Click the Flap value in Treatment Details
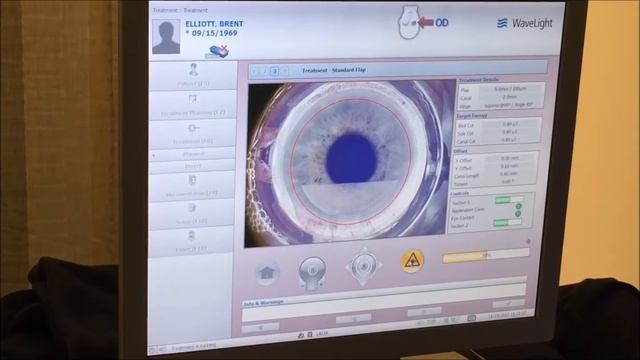Viewport: 640px width, 360px height. pyautogui.click(x=510, y=89)
